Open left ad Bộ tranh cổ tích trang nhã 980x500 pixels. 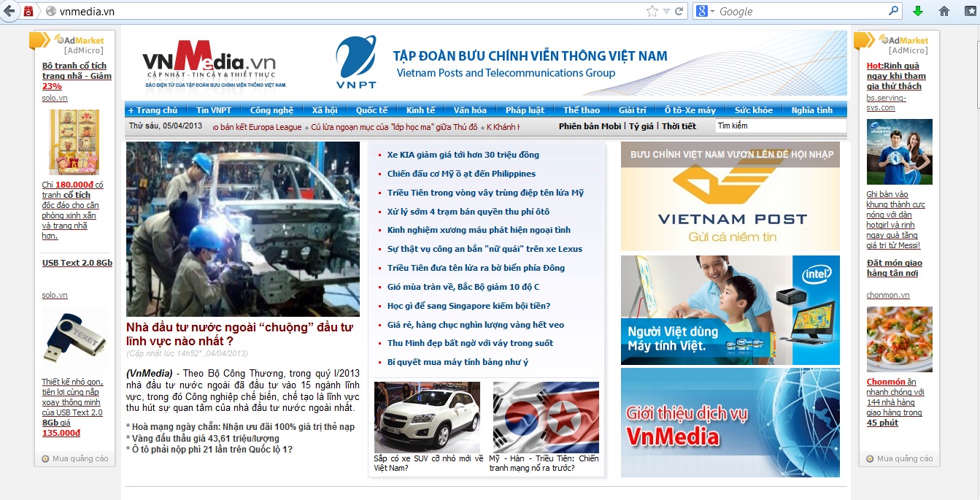click(x=76, y=76)
